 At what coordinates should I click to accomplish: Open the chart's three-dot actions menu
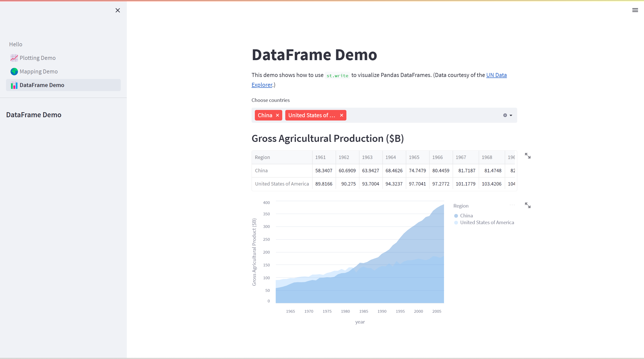tap(512, 205)
